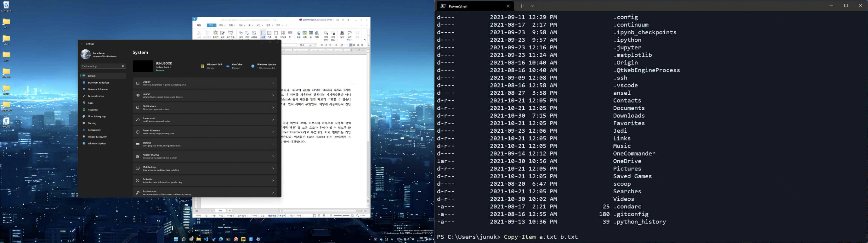This screenshot has width=868, height=243.
Task: Open KakaoTalk from the taskbar
Action: (243, 239)
